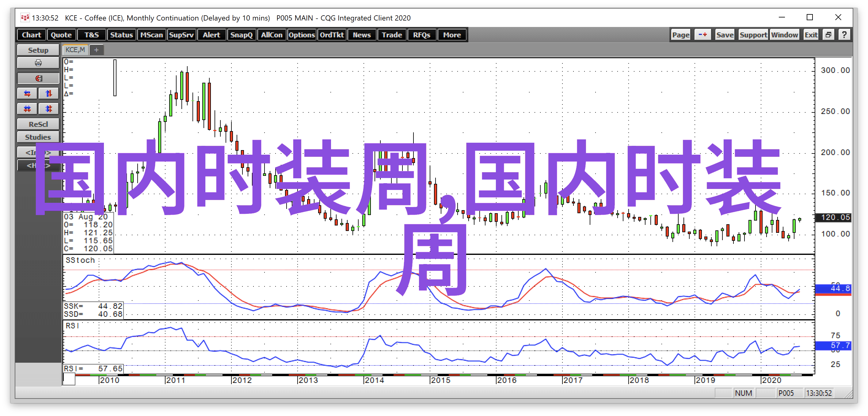Expand the More toolbar menu

coord(452,35)
